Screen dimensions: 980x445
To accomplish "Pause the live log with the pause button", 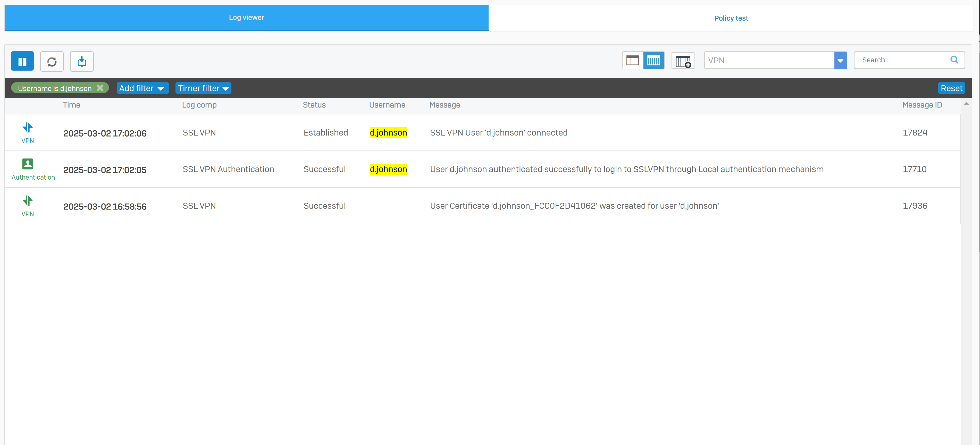I will (x=22, y=61).
